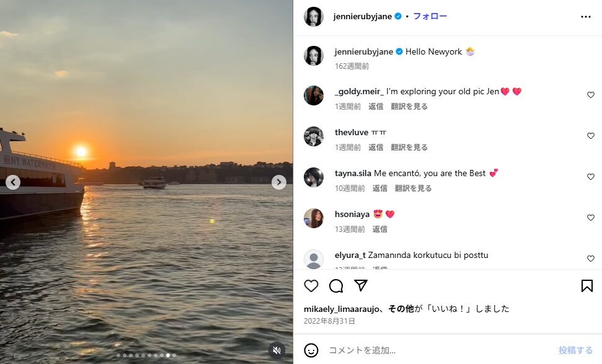Like tayna.sila's comment
Screen dimensions: 602x364
590,177
